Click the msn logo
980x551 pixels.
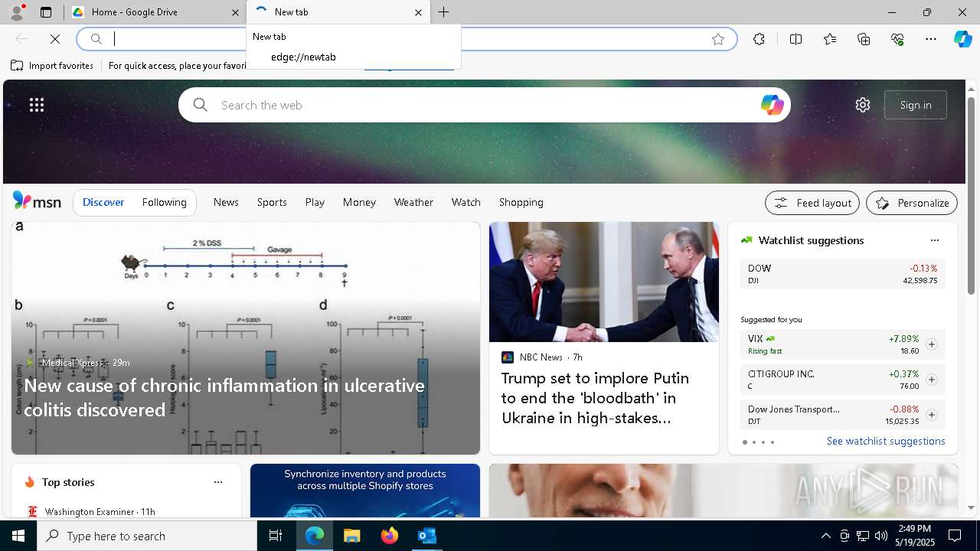point(37,201)
